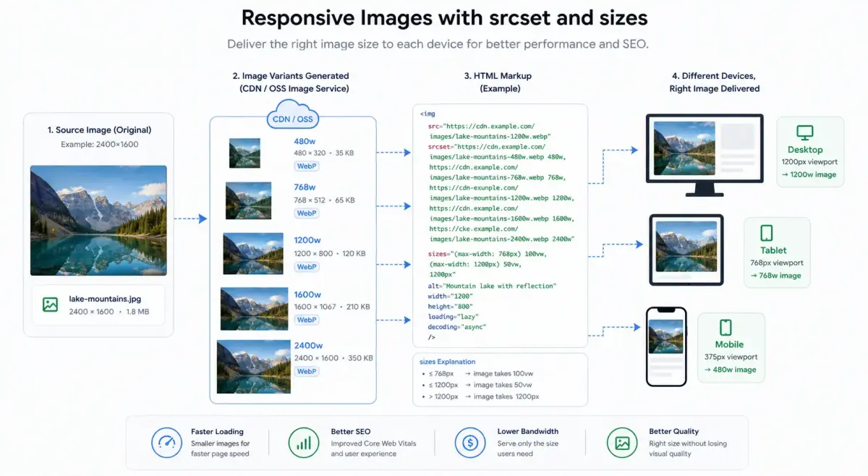
Task: Click the '768 × 512 · 65 KB' text
Action: pos(323,200)
